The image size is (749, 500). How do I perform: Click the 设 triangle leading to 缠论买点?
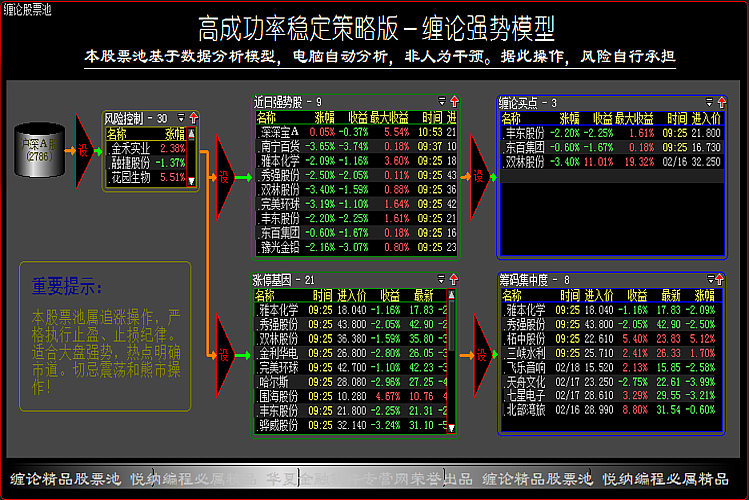click(478, 177)
